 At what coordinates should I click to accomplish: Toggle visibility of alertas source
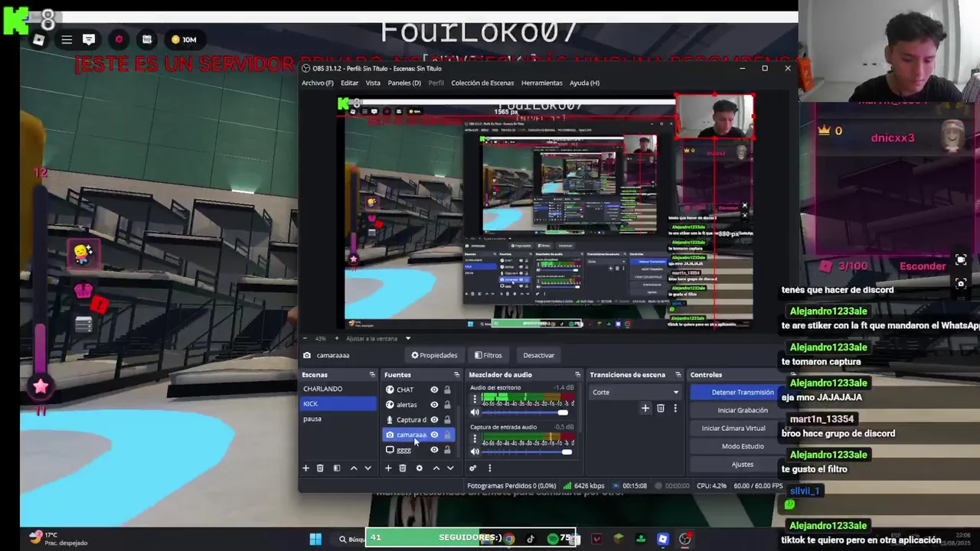click(x=434, y=405)
